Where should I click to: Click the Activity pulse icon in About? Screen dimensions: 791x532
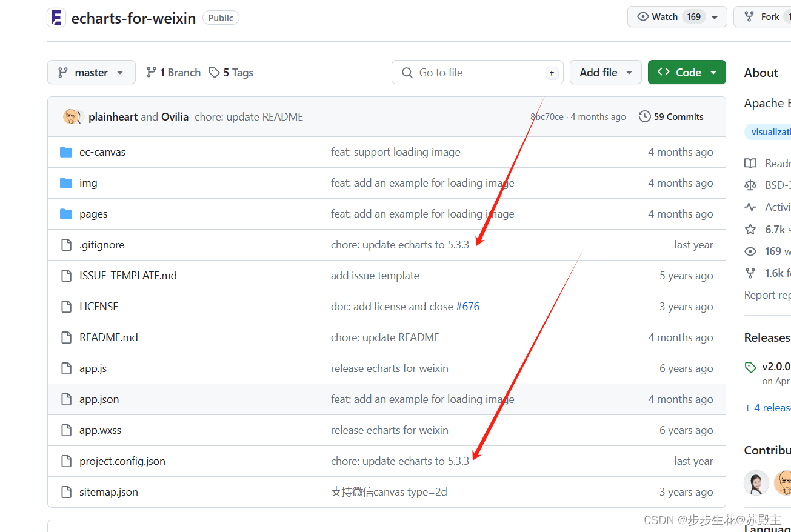coord(750,207)
